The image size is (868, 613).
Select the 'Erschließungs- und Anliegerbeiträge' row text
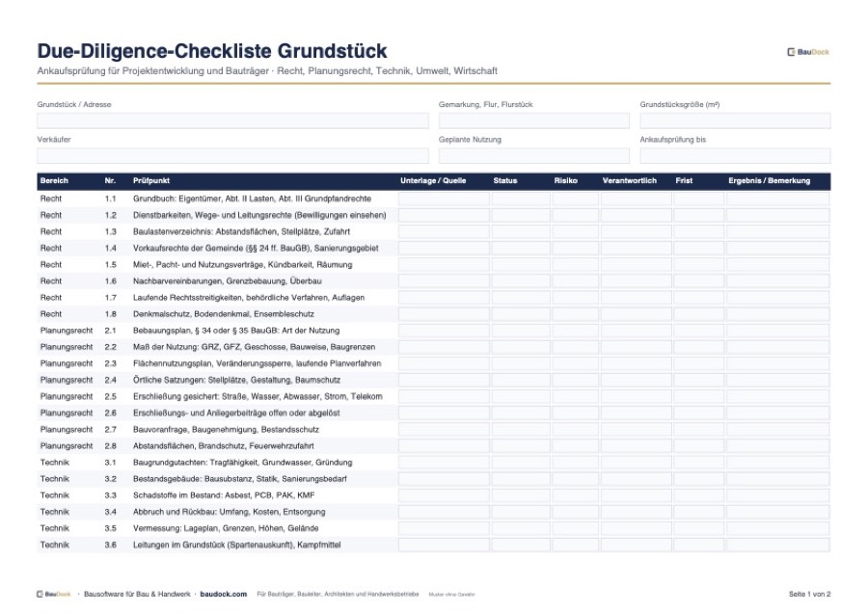pyautogui.click(x=236, y=413)
